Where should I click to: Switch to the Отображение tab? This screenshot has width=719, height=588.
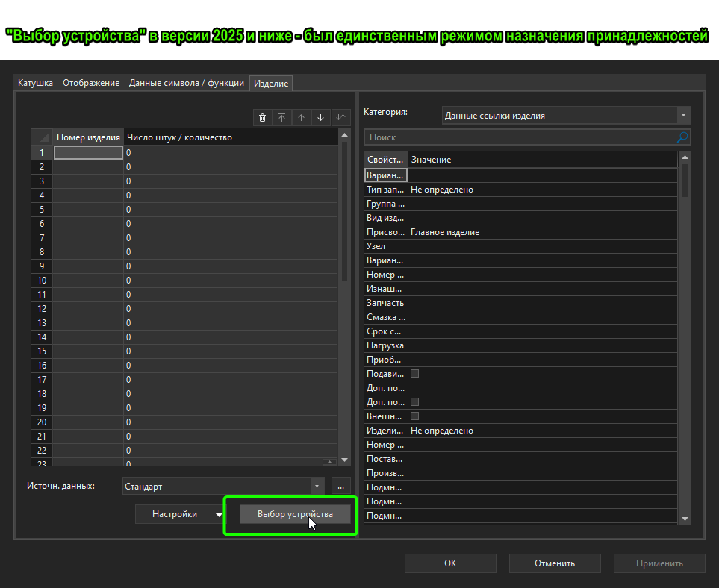tap(91, 83)
